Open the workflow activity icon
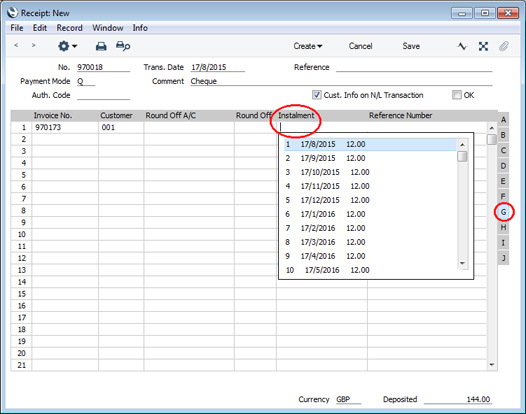Viewport: 526px width, 414px height. click(x=462, y=46)
